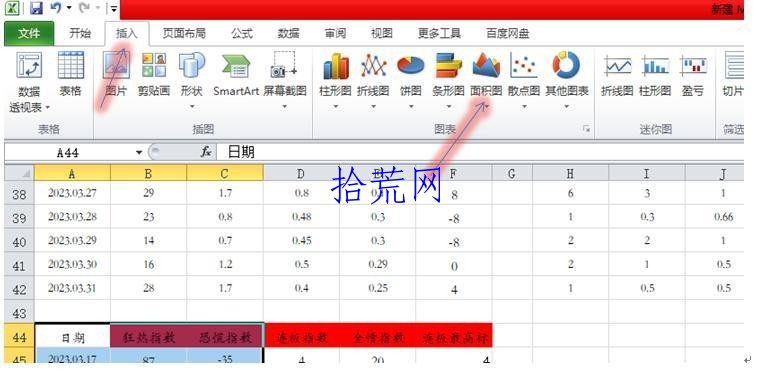Insert a 数据透视表 (PivotTable)
Screen dimensions: 769x372
(x=29, y=81)
